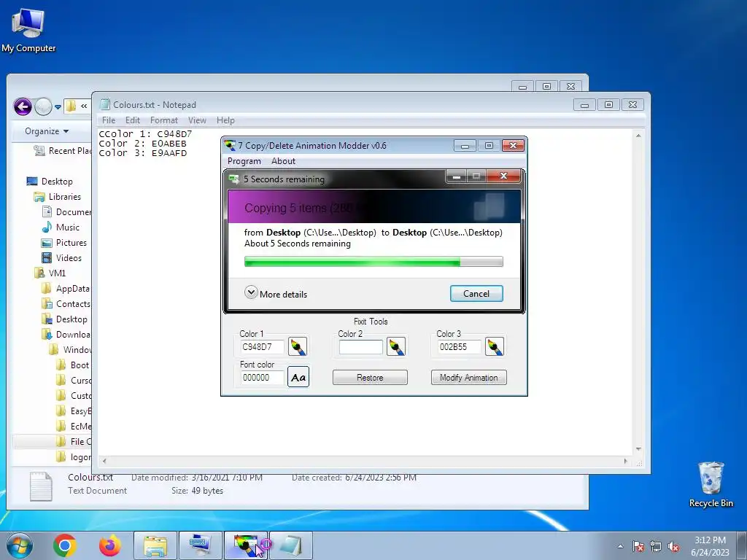Click the Font color hex field
The height and width of the screenshot is (560, 747).
coord(262,377)
